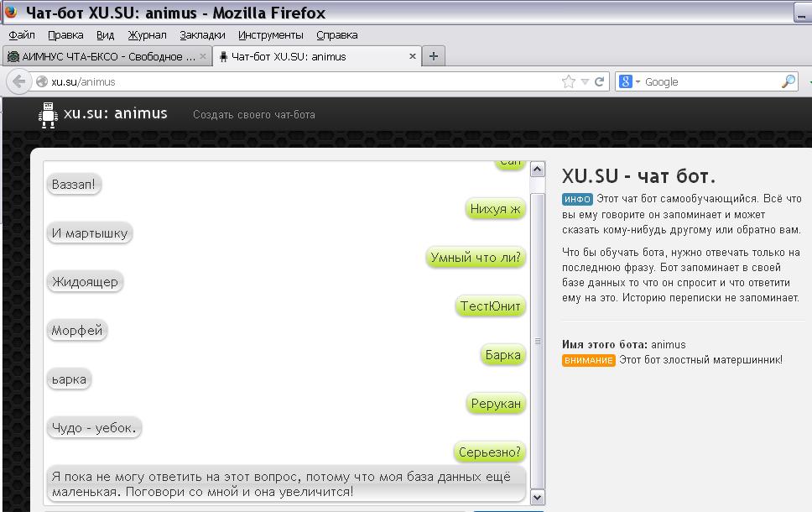Click the 'И мартышку' bot message
Image resolution: width=812 pixels, height=512 pixels.
click(x=90, y=233)
